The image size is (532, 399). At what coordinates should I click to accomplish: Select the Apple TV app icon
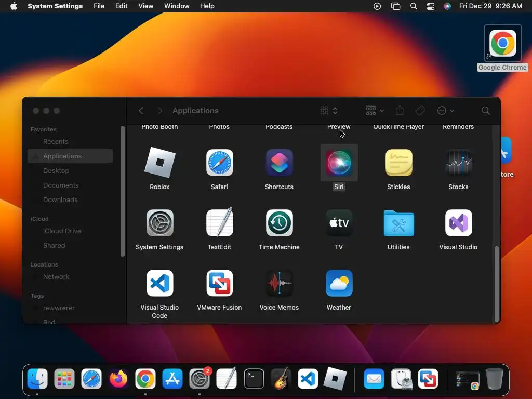(339, 223)
